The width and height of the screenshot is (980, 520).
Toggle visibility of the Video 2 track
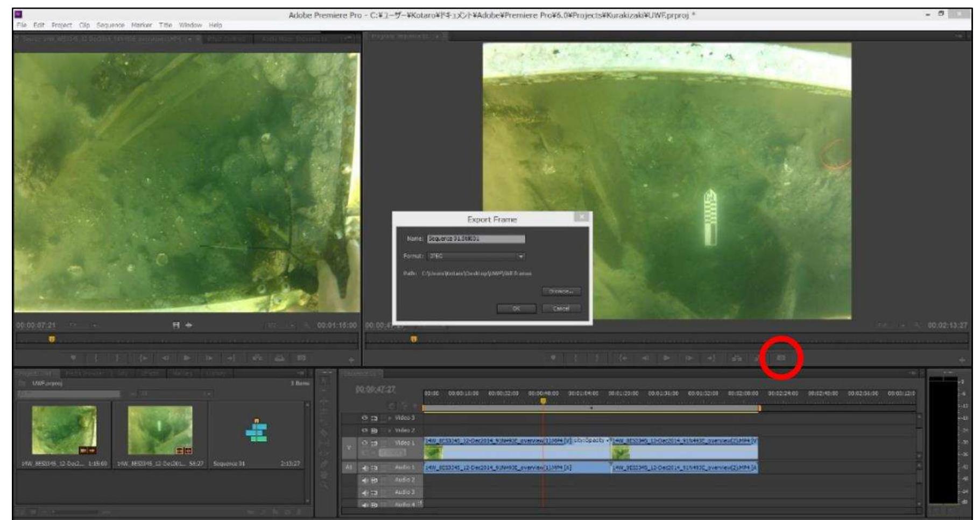(x=365, y=430)
